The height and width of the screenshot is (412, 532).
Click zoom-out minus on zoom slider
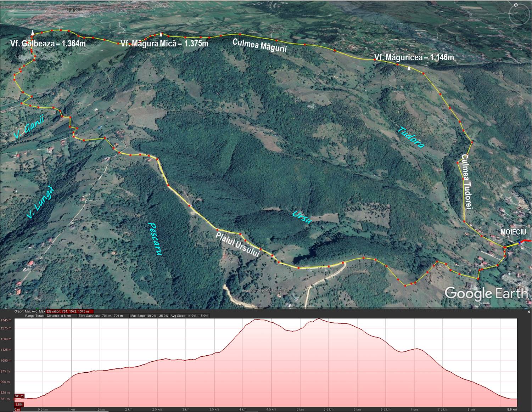(x=519, y=94)
